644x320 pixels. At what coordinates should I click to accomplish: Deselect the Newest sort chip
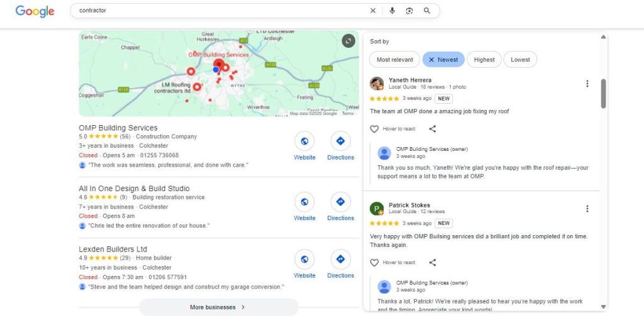(443, 60)
